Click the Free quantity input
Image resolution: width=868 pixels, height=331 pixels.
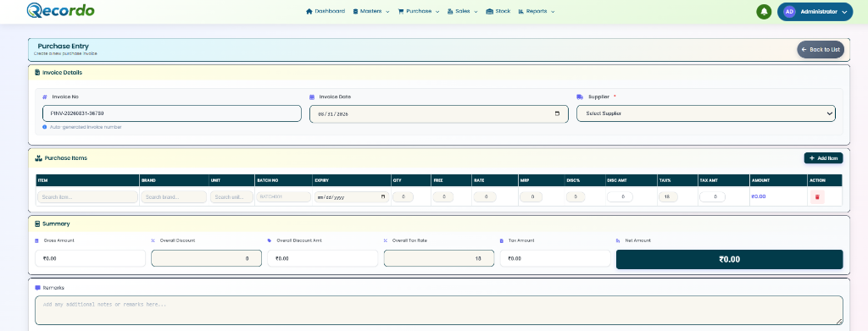pyautogui.click(x=442, y=196)
